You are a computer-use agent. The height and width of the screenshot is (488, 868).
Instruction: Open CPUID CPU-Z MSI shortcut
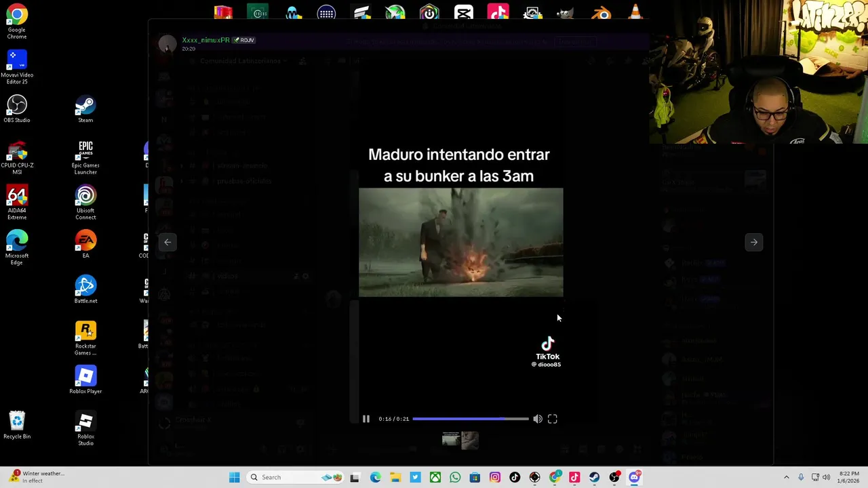(17, 157)
